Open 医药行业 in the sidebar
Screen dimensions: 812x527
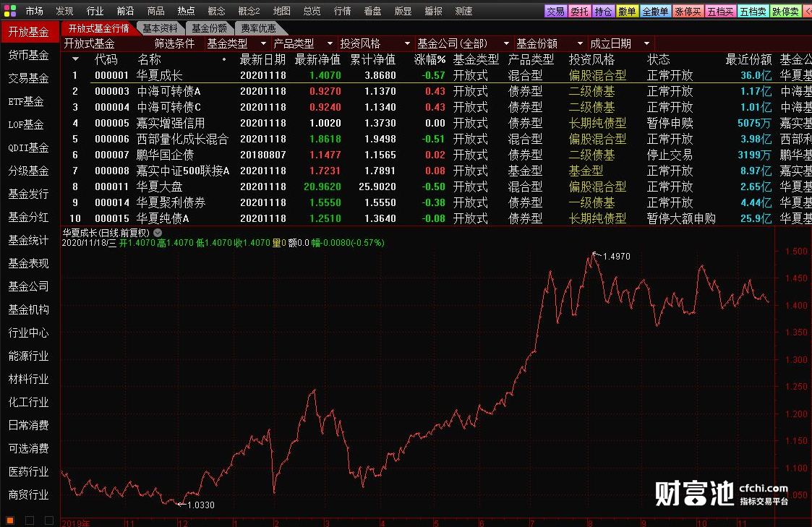tap(28, 471)
